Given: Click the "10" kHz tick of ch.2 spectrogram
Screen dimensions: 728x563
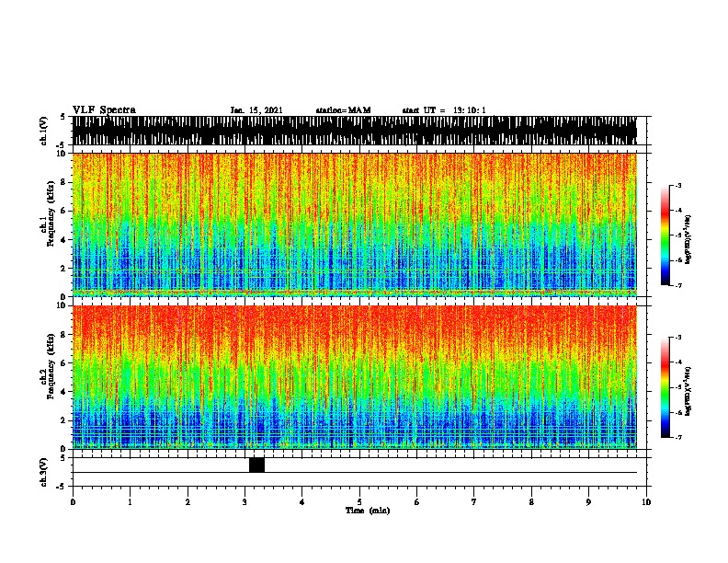Looking at the screenshot, I should click(63, 305).
